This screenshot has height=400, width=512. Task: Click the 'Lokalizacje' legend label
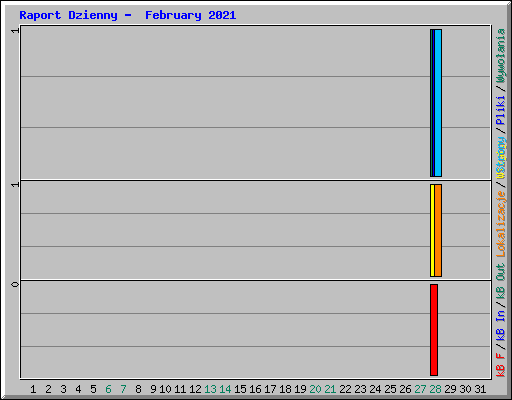pyautogui.click(x=501, y=224)
